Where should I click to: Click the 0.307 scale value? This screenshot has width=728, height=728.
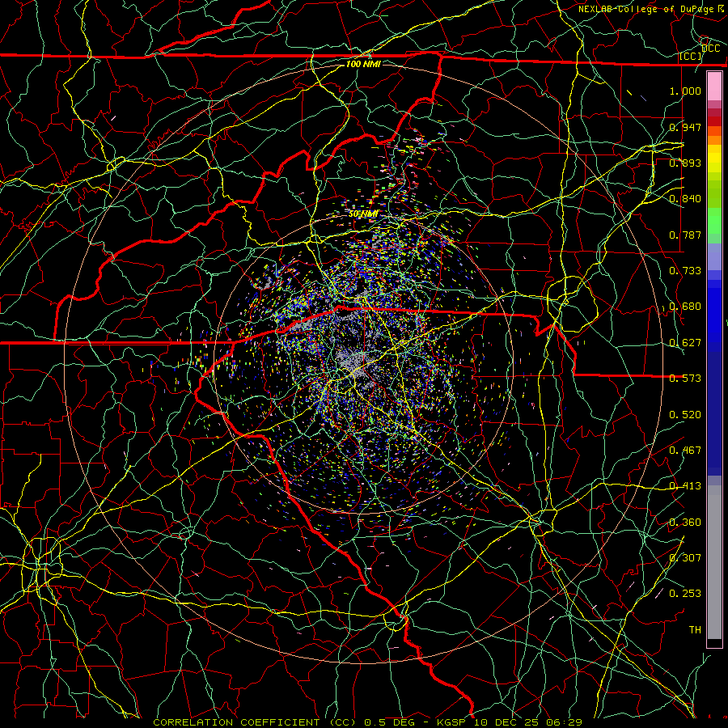pos(685,557)
